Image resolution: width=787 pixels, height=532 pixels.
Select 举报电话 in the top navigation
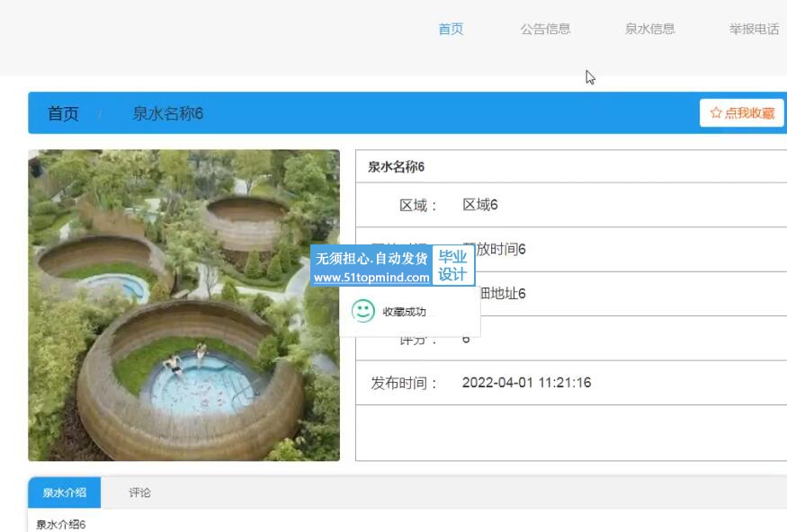(755, 29)
